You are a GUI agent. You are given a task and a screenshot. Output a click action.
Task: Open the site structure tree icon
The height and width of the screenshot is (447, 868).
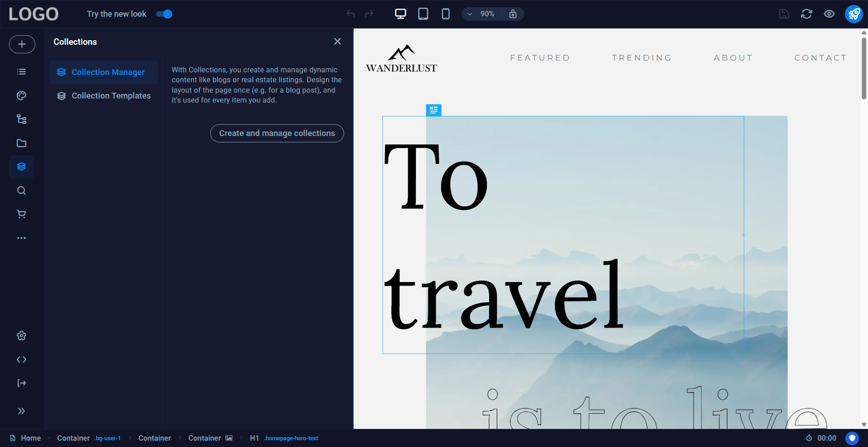click(21, 119)
